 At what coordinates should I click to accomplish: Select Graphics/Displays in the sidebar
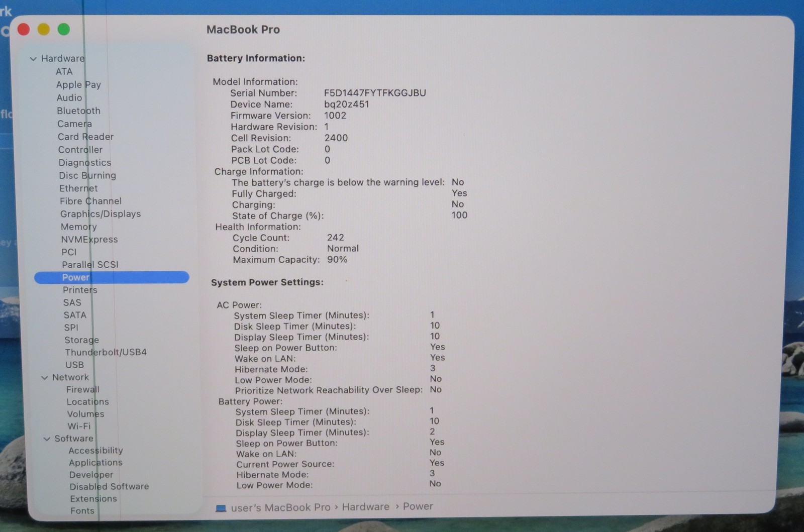click(100, 214)
